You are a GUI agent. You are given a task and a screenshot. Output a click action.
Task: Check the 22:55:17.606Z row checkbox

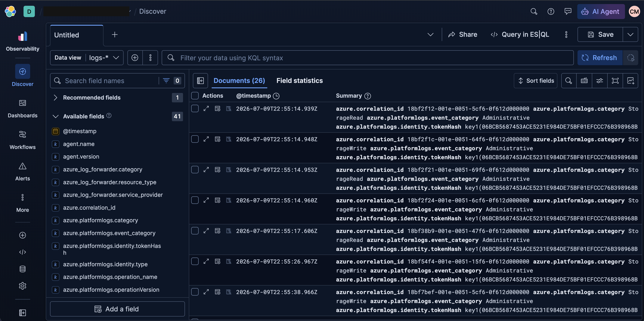click(x=195, y=231)
